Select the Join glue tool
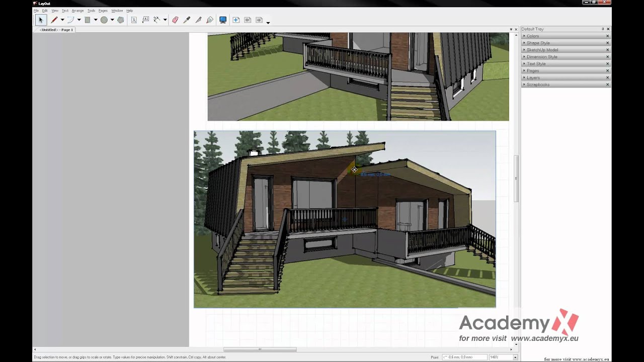Image resolution: width=644 pixels, height=362 pixels. [210, 20]
